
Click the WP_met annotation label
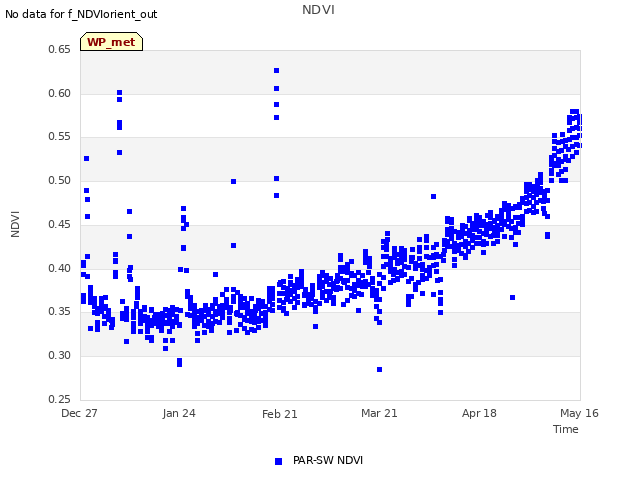(x=111, y=42)
